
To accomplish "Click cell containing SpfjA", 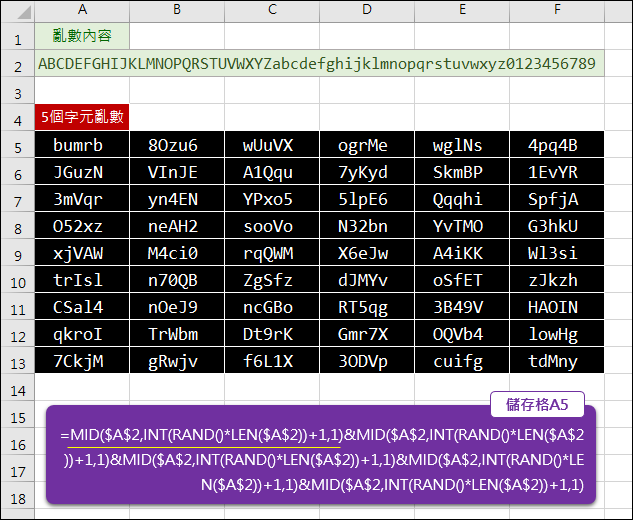I will pyautogui.click(x=557, y=198).
